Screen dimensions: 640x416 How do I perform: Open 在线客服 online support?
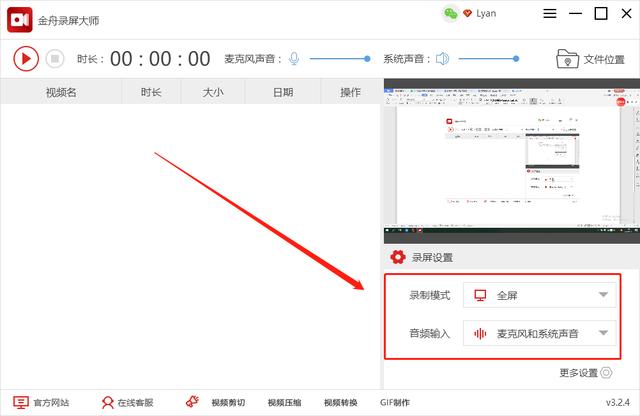135,403
